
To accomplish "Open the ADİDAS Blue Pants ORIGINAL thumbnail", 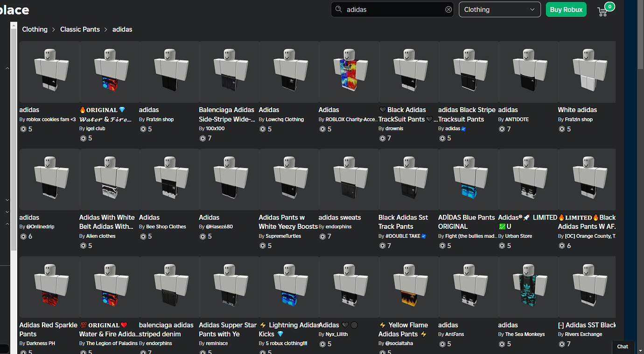I will pyautogui.click(x=469, y=179).
